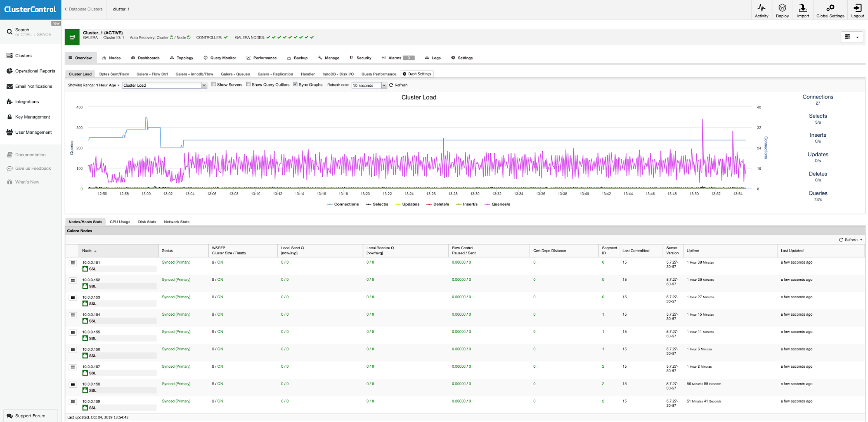The height and width of the screenshot is (422, 868).
Task: Toggle Connections series in chart legend
Action: pyautogui.click(x=343, y=204)
